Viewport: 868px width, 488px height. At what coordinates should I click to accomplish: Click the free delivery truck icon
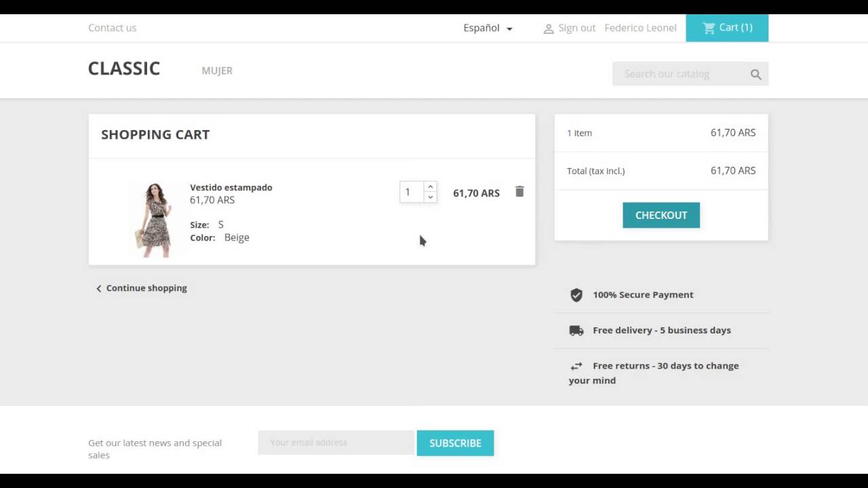[576, 331]
